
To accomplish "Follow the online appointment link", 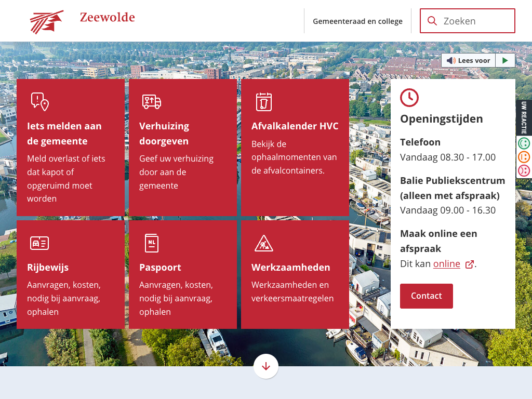I will click(x=447, y=264).
